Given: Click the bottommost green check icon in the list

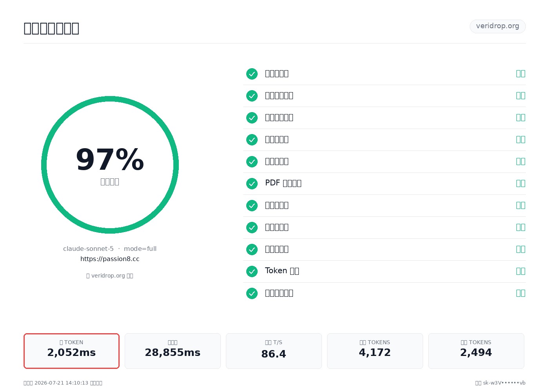Looking at the screenshot, I should pyautogui.click(x=252, y=293).
